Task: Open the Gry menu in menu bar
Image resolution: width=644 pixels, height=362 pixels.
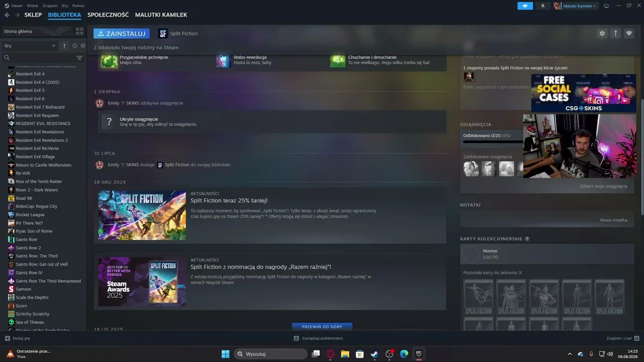Action: tap(65, 6)
